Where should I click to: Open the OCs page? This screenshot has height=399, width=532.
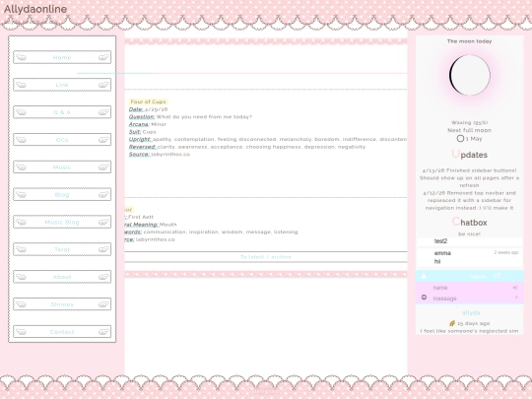[x=62, y=140]
